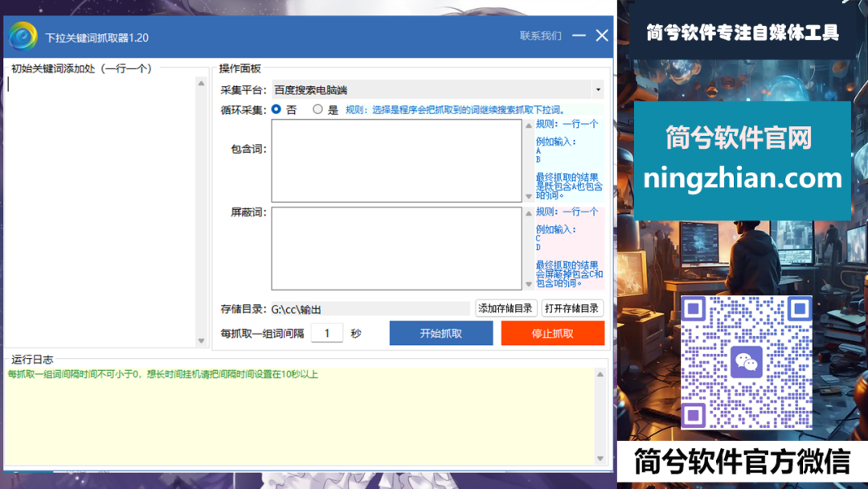Click 联系我们 link in title bar
The width and height of the screenshot is (868, 489).
(540, 36)
